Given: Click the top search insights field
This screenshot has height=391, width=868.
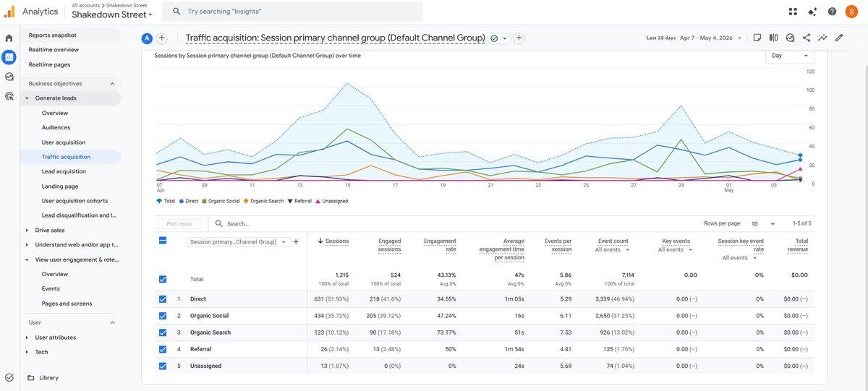Looking at the screenshot, I should tap(292, 12).
